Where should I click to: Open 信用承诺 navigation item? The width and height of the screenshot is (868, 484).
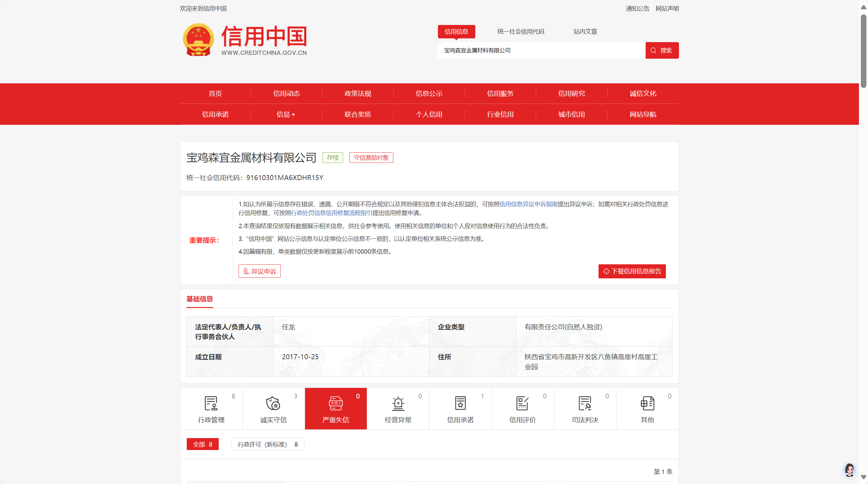click(215, 114)
